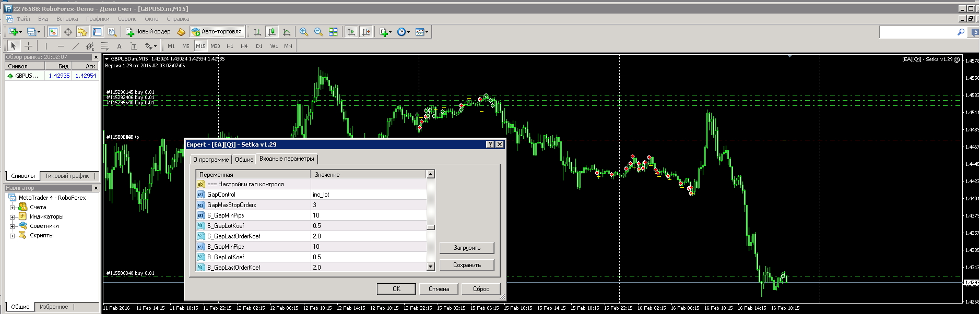Expand the Индикаторы tree node
This screenshot has width=980, height=314.
click(x=12, y=217)
